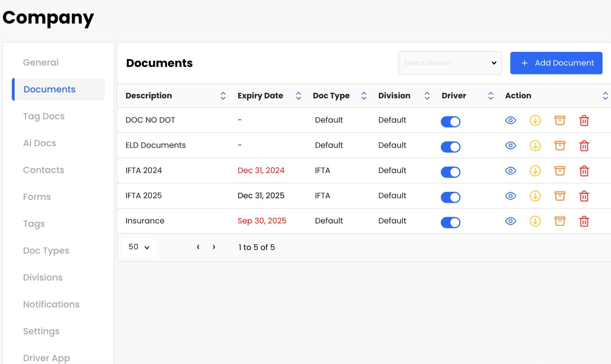Delete the IFTA 2025 document
611x364 pixels.
pyautogui.click(x=584, y=196)
